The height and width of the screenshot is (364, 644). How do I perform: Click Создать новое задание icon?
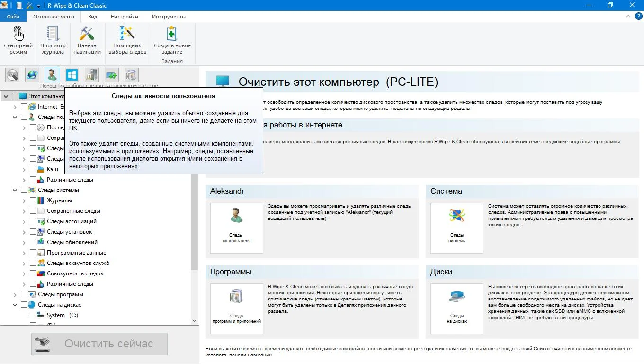(172, 40)
